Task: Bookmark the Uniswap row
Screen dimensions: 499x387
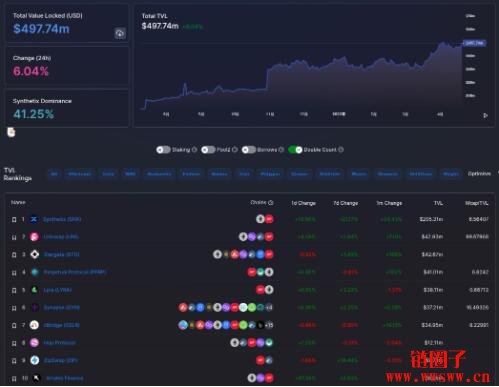Action: (x=14, y=237)
